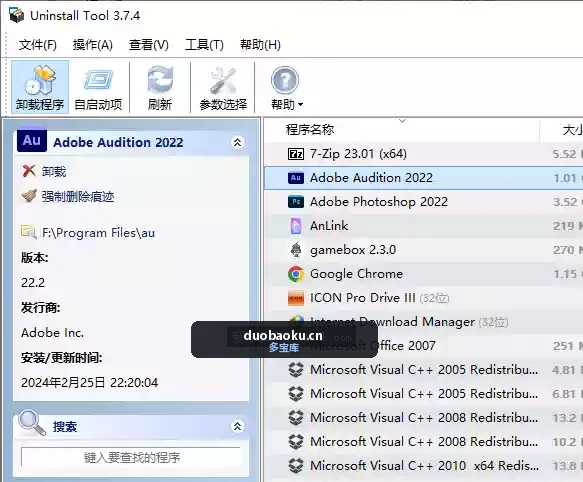Open the F:\Program Files\au folder link
The height and width of the screenshot is (482, 583).
[x=98, y=233]
